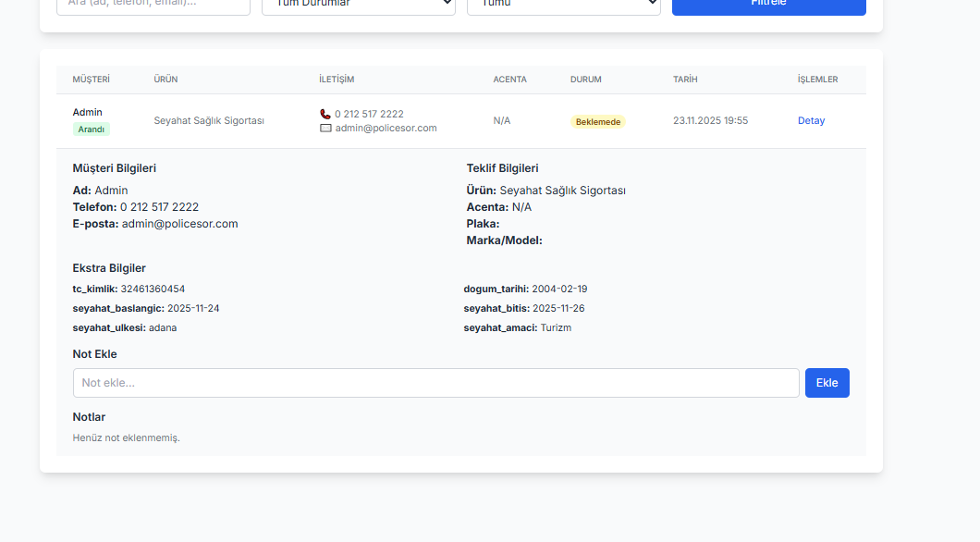The image size is (980, 542).
Task: Open the Detay link for Admin row
Action: 811,120
